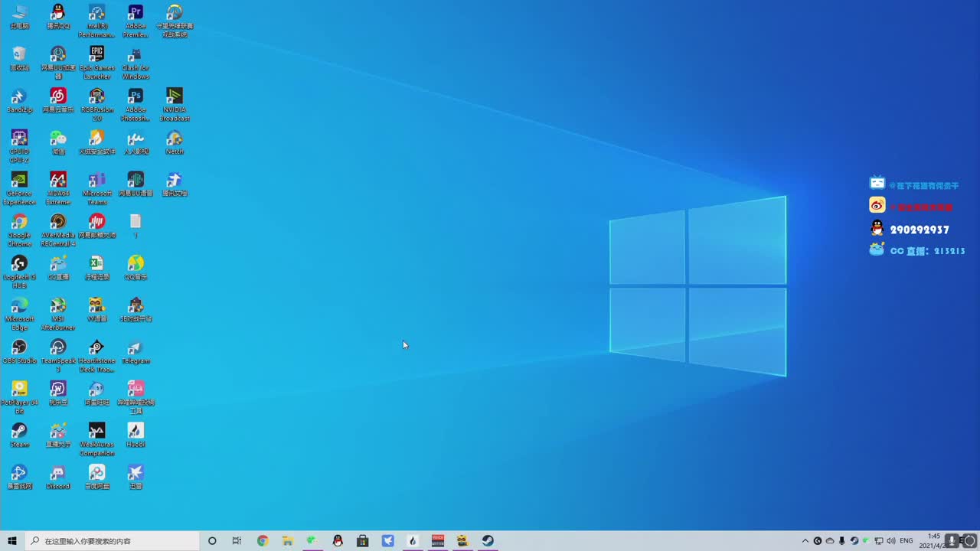Open Chrome from the taskbar
Screen dimensions: 980x551
(263, 541)
